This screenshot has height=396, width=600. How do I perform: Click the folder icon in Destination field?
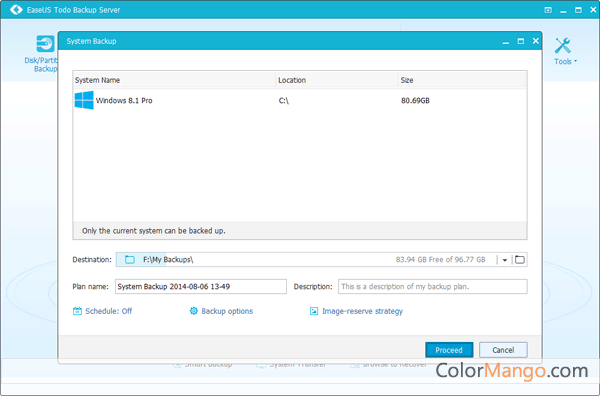(x=130, y=260)
